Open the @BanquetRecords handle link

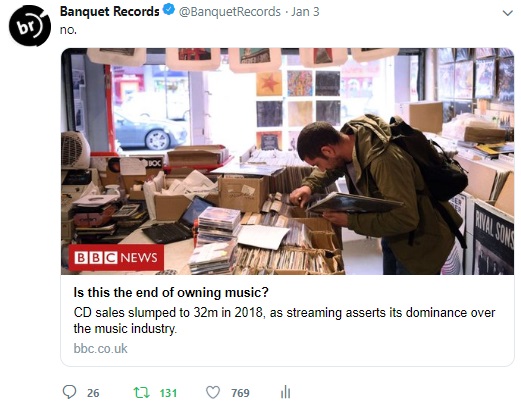tap(230, 12)
